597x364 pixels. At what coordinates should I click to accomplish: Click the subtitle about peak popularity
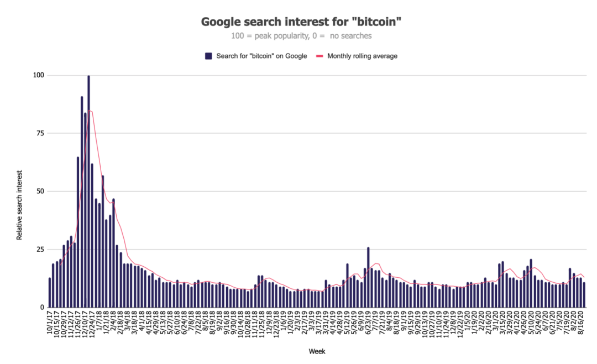coord(301,36)
